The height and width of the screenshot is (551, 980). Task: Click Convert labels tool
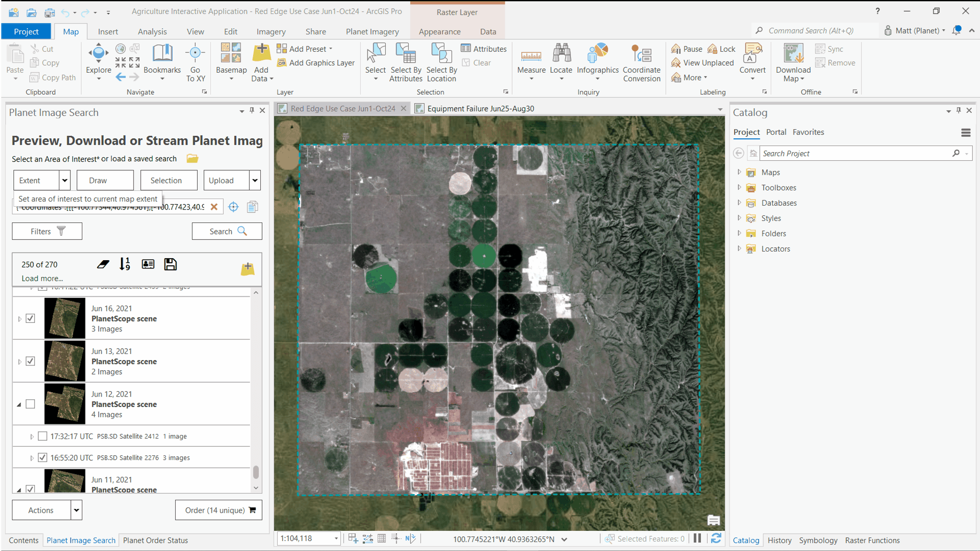click(x=752, y=59)
